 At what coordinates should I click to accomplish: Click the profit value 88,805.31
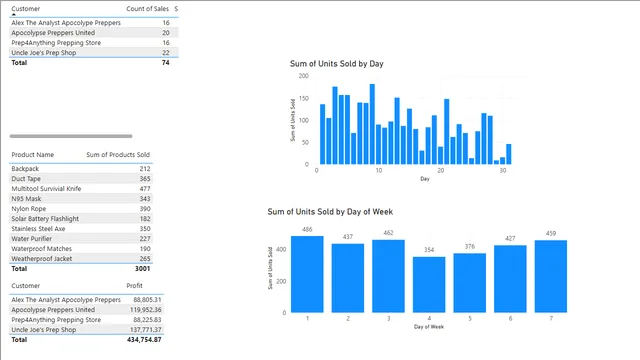tap(147, 300)
